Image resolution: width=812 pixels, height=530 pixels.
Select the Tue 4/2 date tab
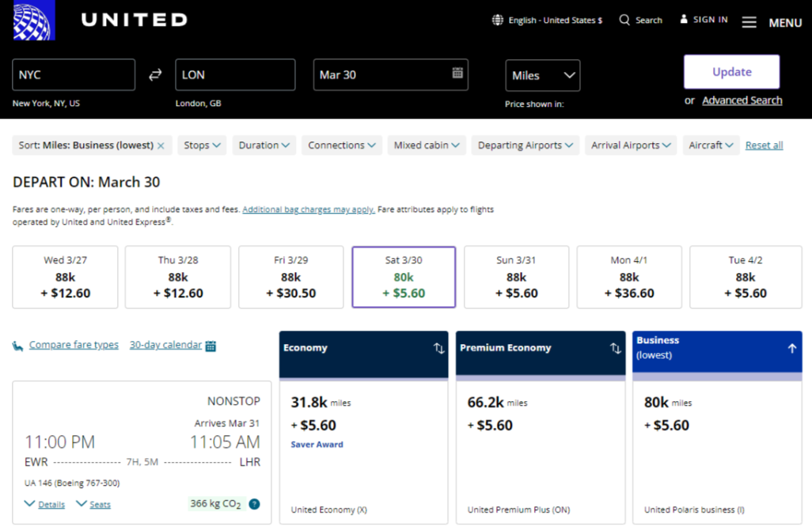coord(746,277)
